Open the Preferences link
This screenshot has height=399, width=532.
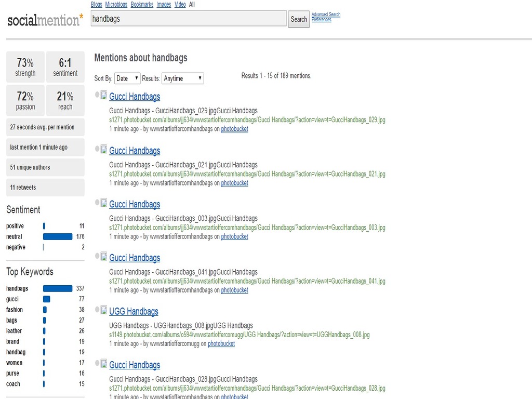coord(321,20)
